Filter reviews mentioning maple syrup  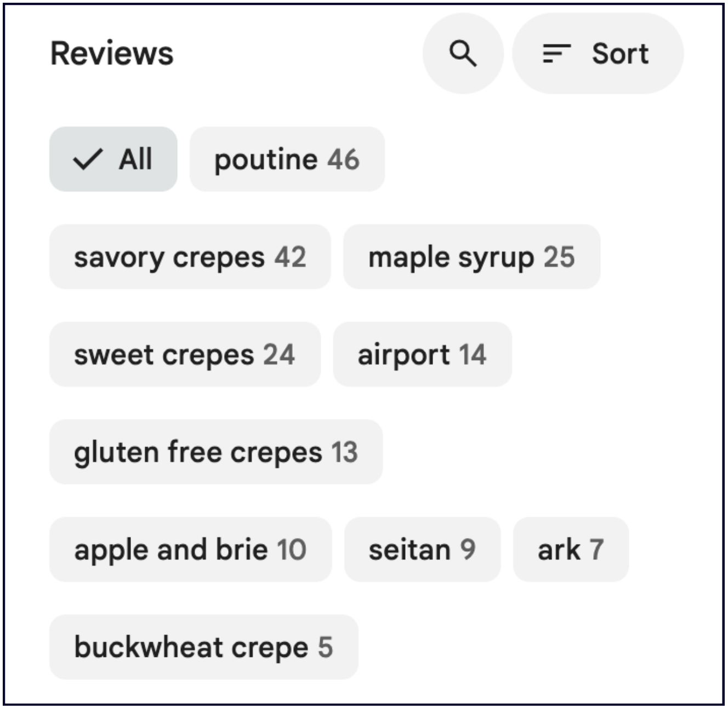(x=471, y=257)
